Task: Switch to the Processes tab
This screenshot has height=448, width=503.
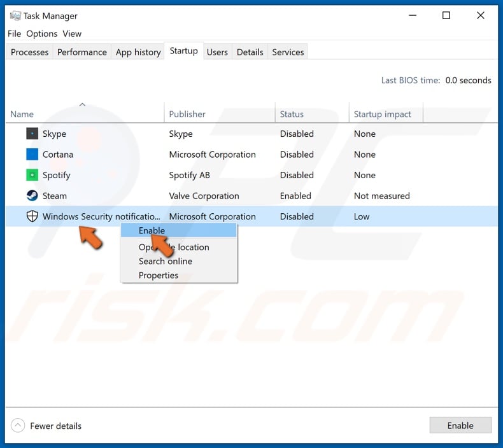Action: click(29, 52)
